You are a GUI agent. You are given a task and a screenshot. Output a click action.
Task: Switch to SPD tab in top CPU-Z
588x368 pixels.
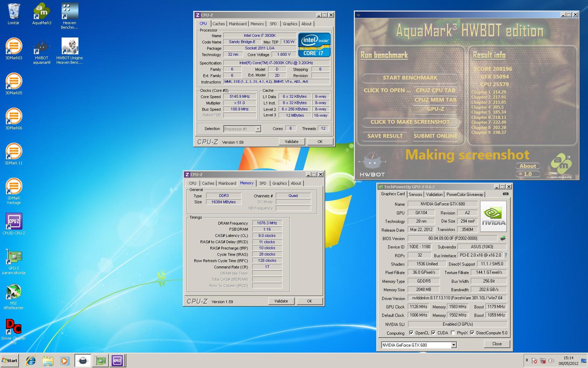[273, 24]
